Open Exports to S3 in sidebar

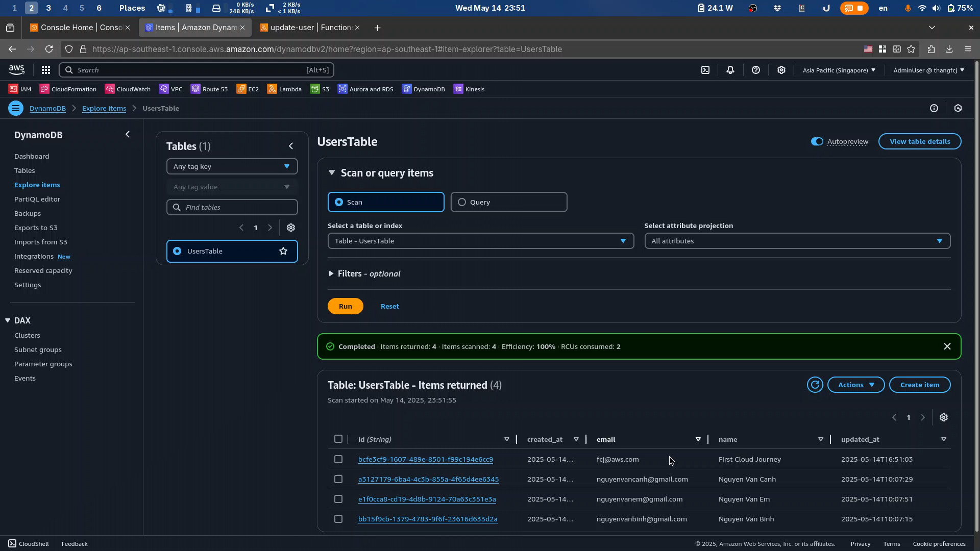36,228
